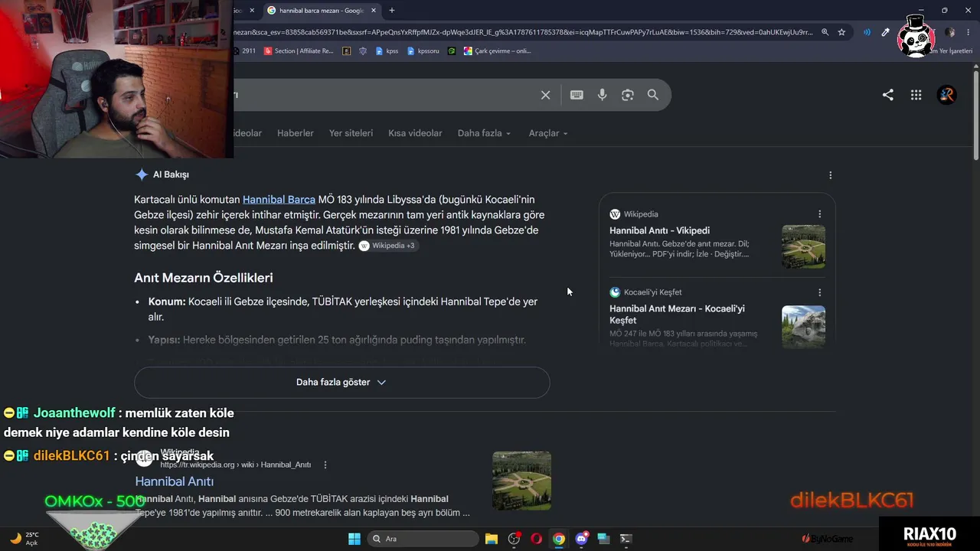Close the hannibal barca mezarı tab
This screenshot has height=551, width=980.
click(x=374, y=11)
